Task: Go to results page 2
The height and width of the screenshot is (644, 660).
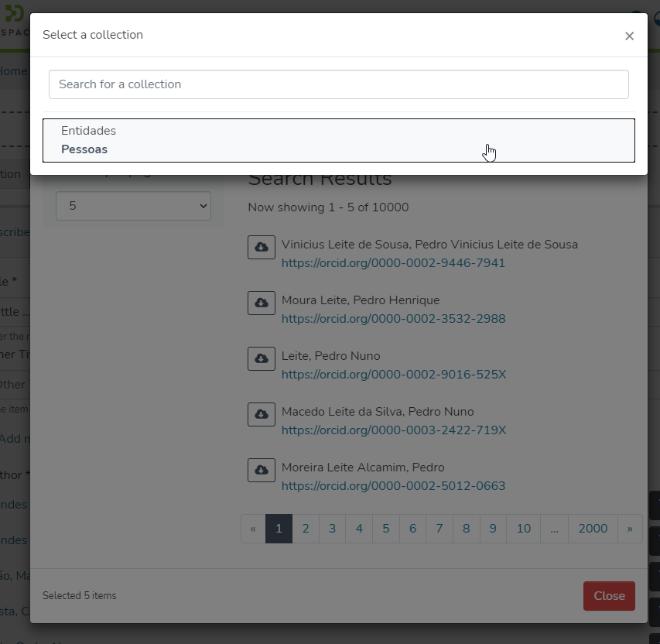Action: (x=306, y=529)
